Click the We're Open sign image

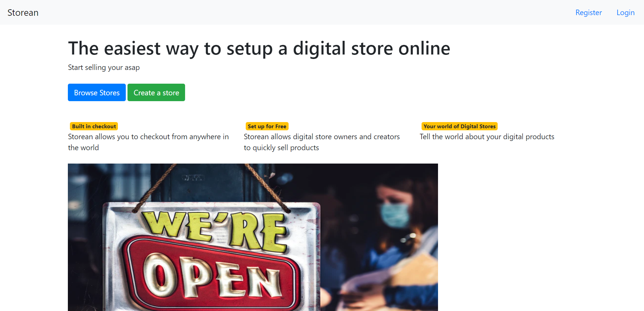[253, 237]
